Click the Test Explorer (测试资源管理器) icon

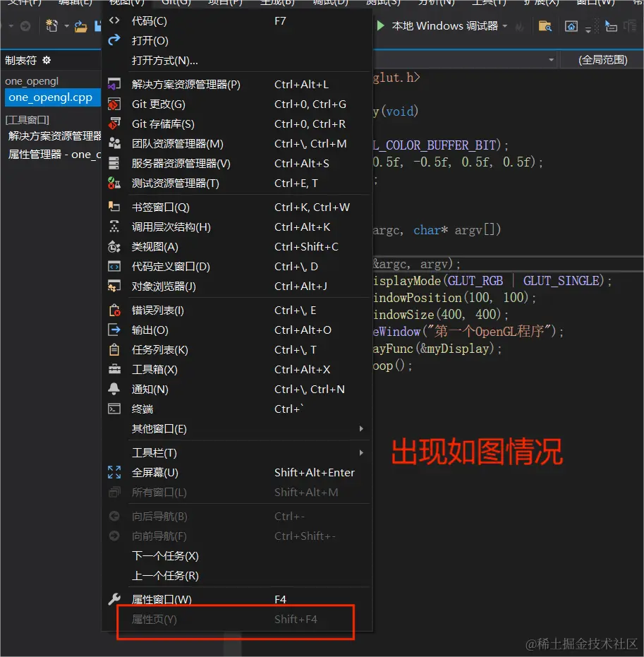pos(114,183)
